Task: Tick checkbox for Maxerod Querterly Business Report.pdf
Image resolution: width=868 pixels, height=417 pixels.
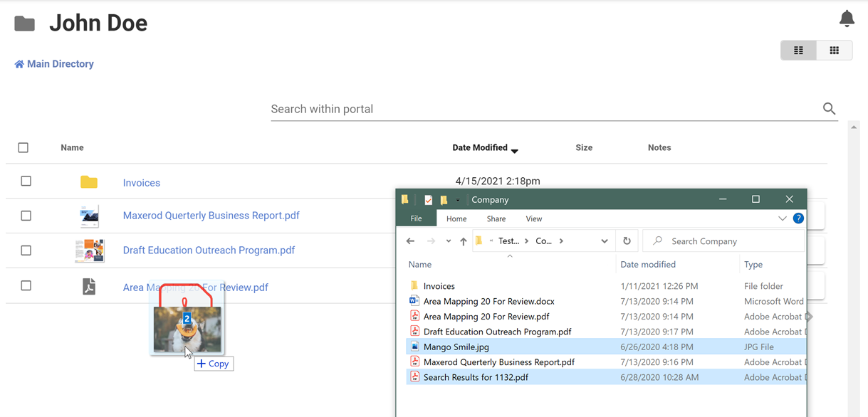Action: [x=26, y=216]
